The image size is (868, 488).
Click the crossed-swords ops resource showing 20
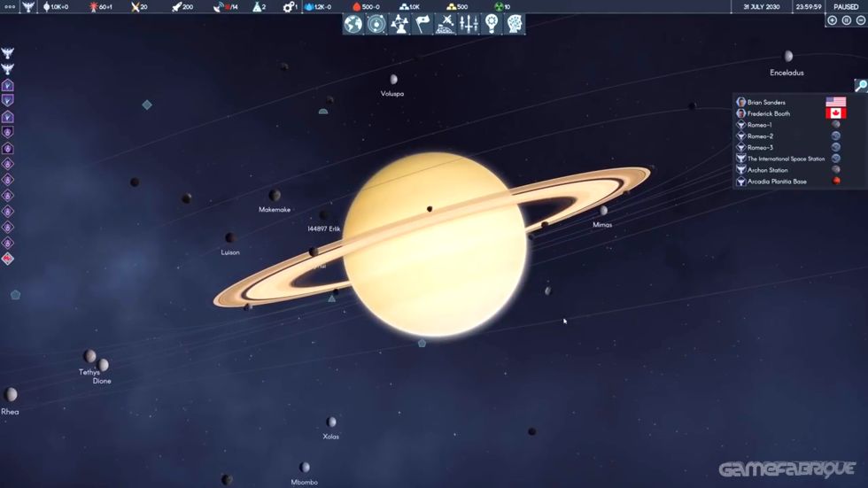point(139,6)
